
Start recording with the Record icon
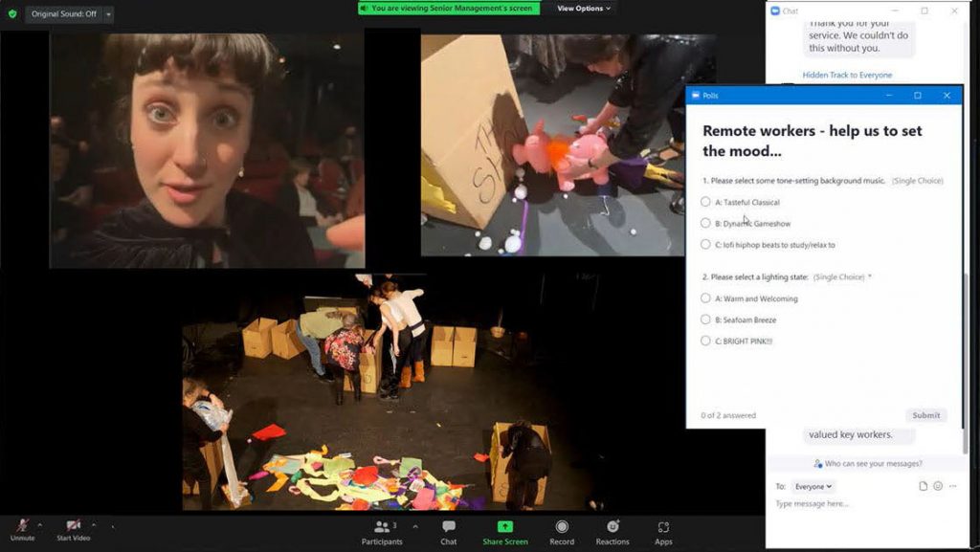[x=562, y=527]
